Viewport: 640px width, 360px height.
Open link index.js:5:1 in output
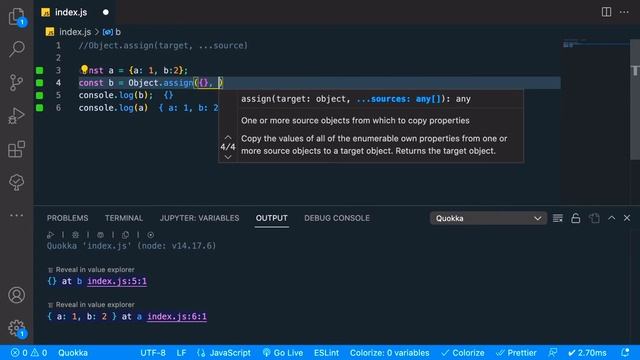pyautogui.click(x=117, y=281)
